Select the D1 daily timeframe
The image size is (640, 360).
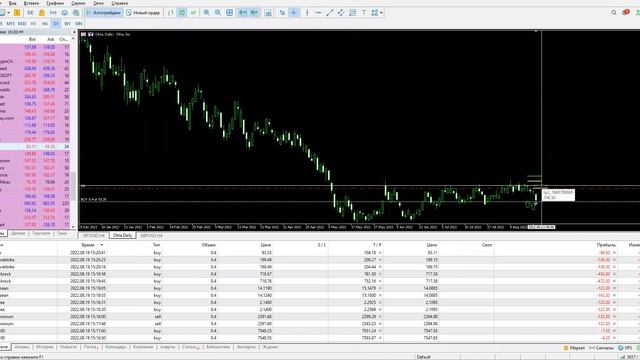coord(56,24)
